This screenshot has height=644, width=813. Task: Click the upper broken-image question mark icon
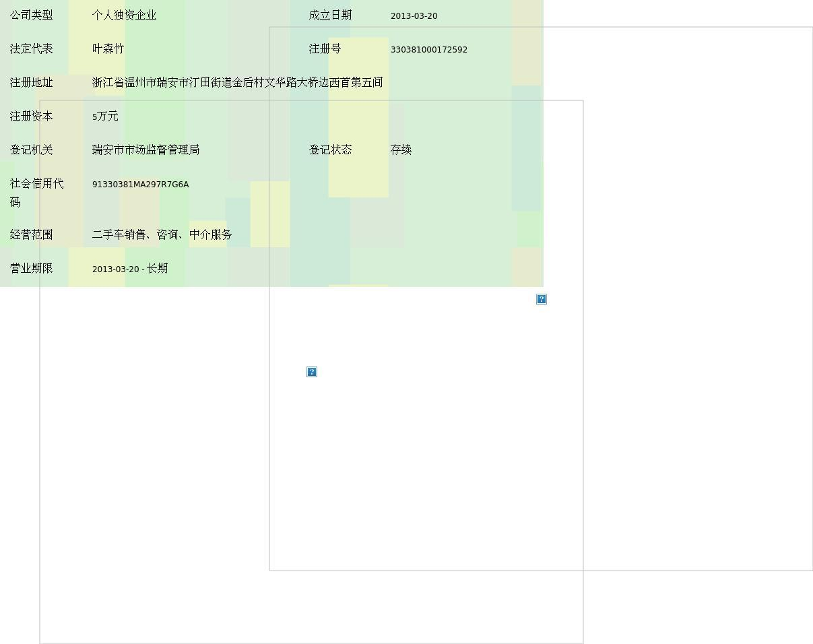click(x=541, y=299)
